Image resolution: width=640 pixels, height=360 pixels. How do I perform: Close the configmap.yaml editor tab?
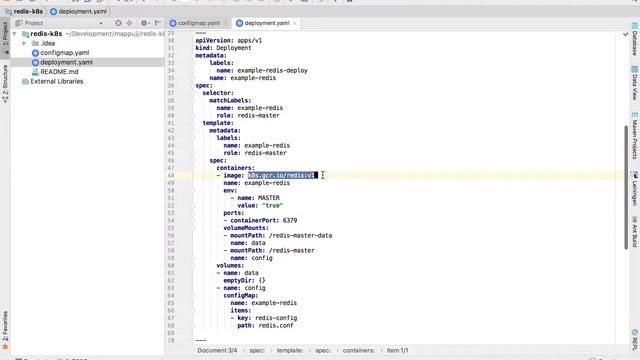pyautogui.click(x=225, y=23)
